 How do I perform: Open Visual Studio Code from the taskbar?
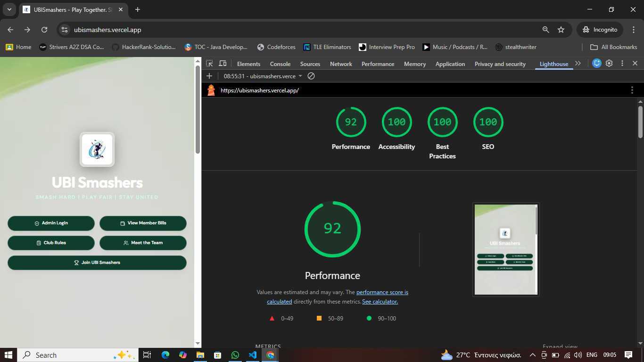click(253, 355)
